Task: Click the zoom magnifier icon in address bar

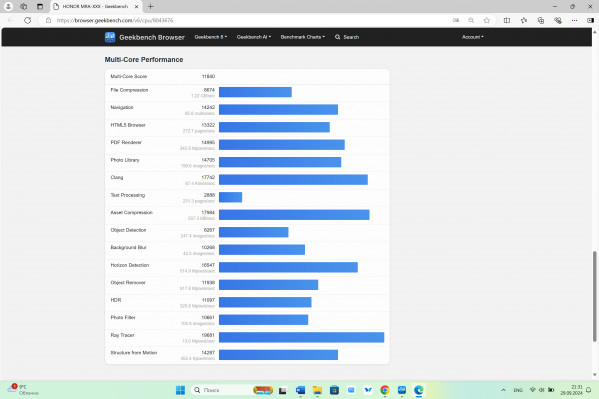Action: pyautogui.click(x=471, y=20)
